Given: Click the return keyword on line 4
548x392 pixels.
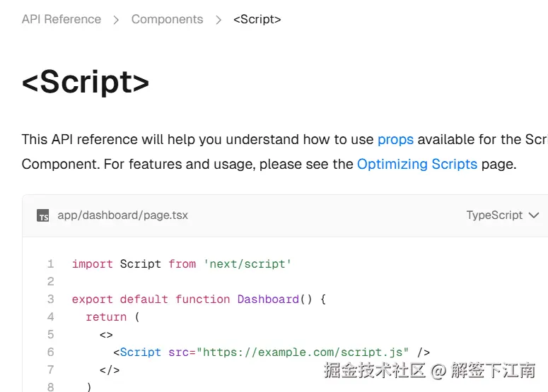Looking at the screenshot, I should [106, 316].
